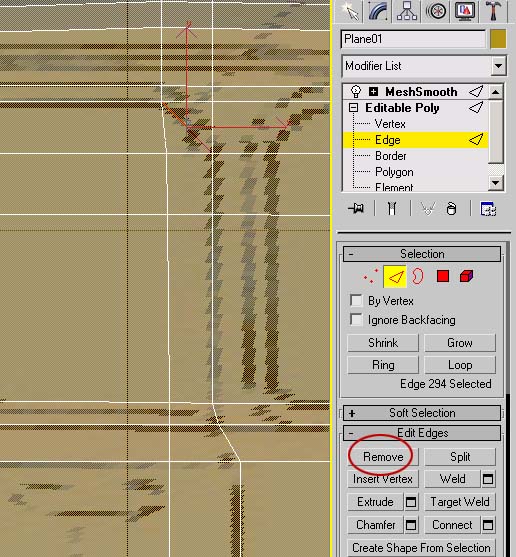Enable Ignore Backfacing checkbox

click(356, 319)
